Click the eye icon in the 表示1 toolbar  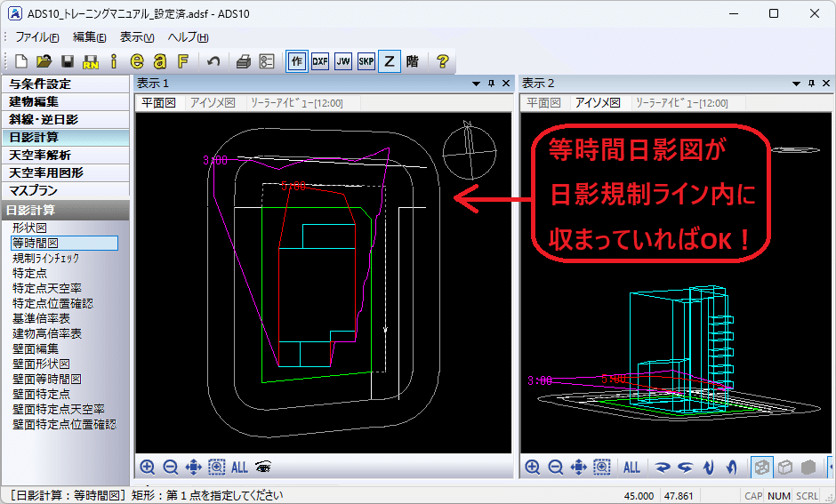263,468
